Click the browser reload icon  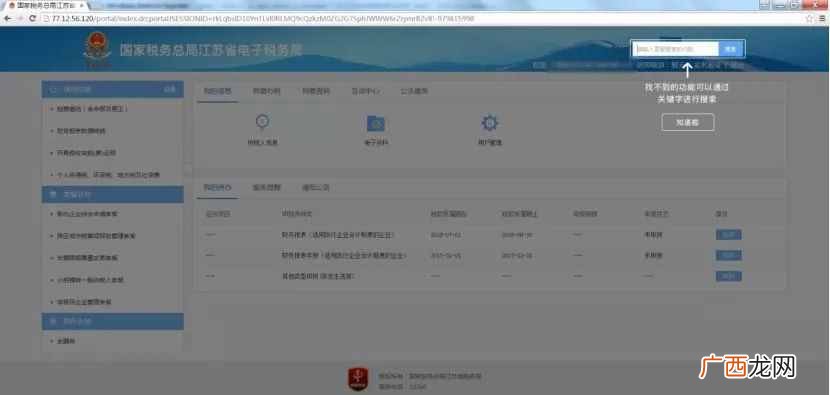pos(33,18)
